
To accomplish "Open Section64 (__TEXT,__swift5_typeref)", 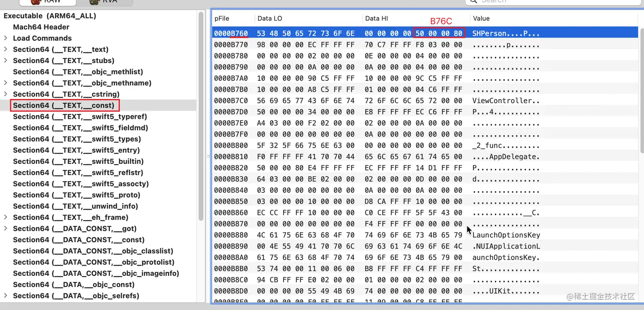I will pyautogui.click(x=80, y=116).
